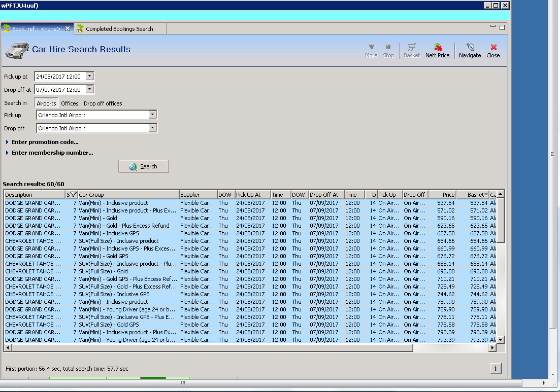Open the Drop off at date dropdown
The image size is (560, 392).
tap(90, 89)
